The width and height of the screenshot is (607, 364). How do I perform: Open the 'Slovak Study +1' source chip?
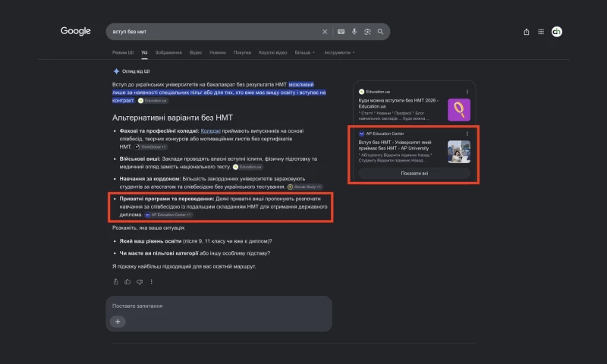[305, 187]
